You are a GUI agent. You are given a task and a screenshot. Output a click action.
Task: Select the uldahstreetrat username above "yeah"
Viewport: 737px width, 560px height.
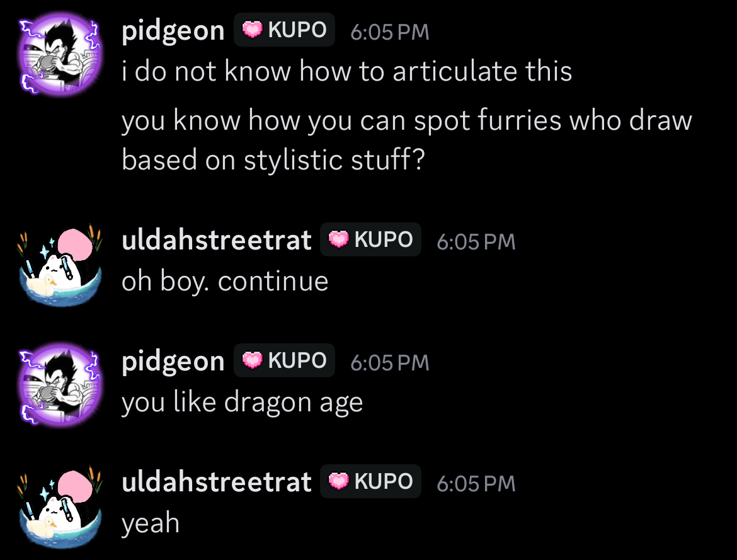tap(216, 482)
